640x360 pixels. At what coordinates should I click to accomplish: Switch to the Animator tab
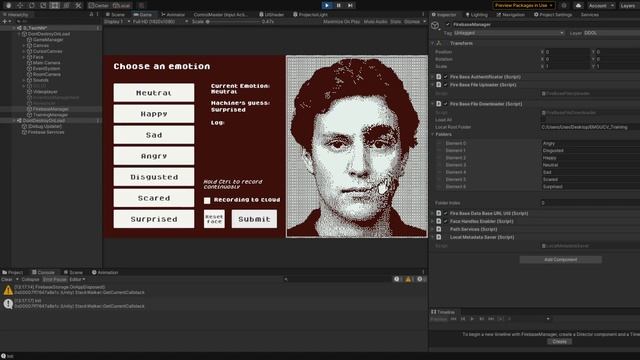173,14
